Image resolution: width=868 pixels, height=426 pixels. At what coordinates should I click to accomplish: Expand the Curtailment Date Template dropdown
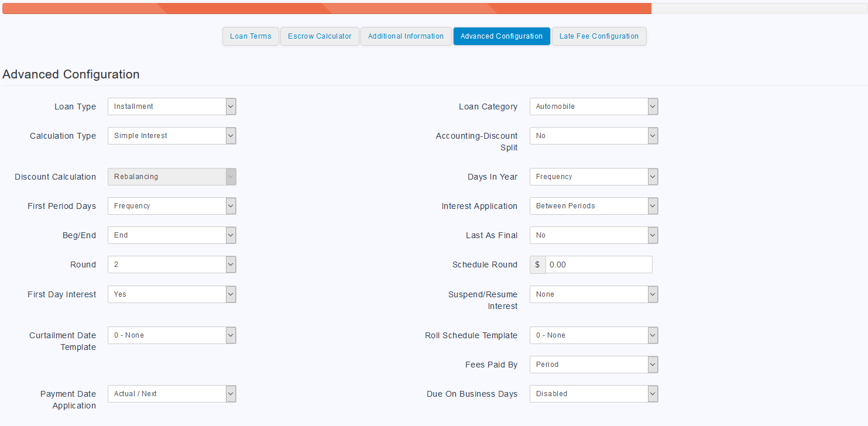(172, 335)
